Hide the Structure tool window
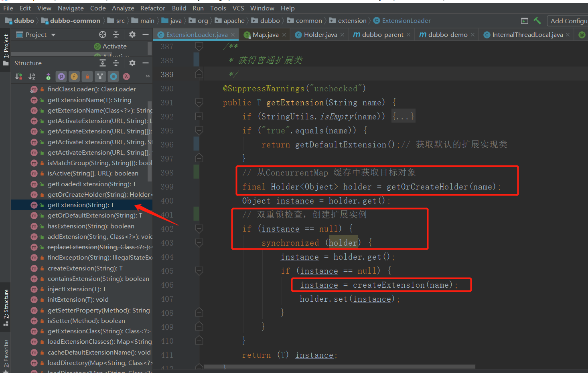588x373 pixels. [x=146, y=63]
